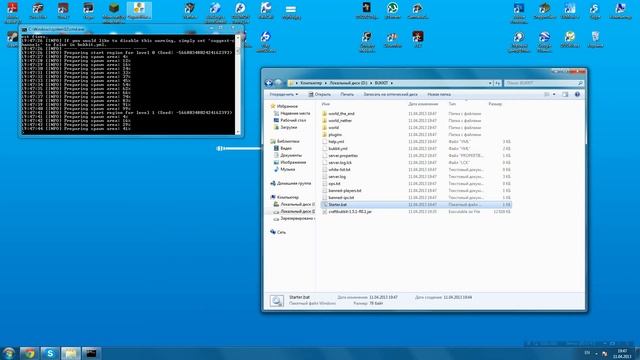The width and height of the screenshot is (640, 360).
Task: Click the Локальный диск (D:) breadcrumb
Action: [348, 83]
